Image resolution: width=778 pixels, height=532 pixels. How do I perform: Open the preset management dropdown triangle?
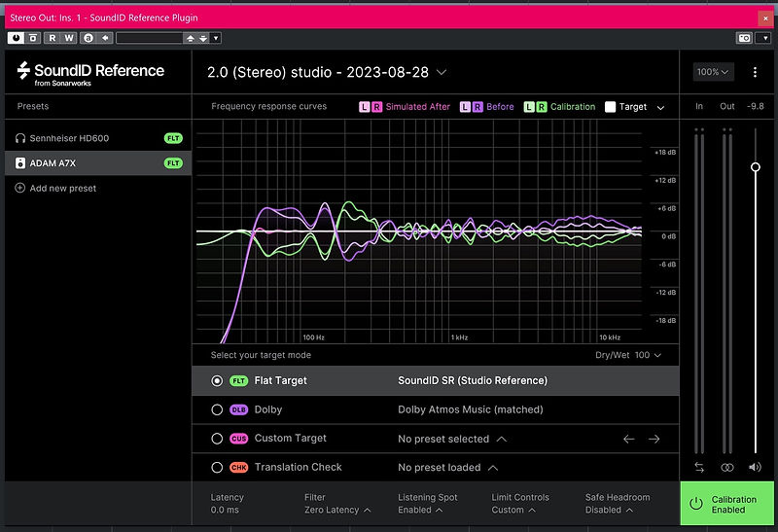click(216, 38)
